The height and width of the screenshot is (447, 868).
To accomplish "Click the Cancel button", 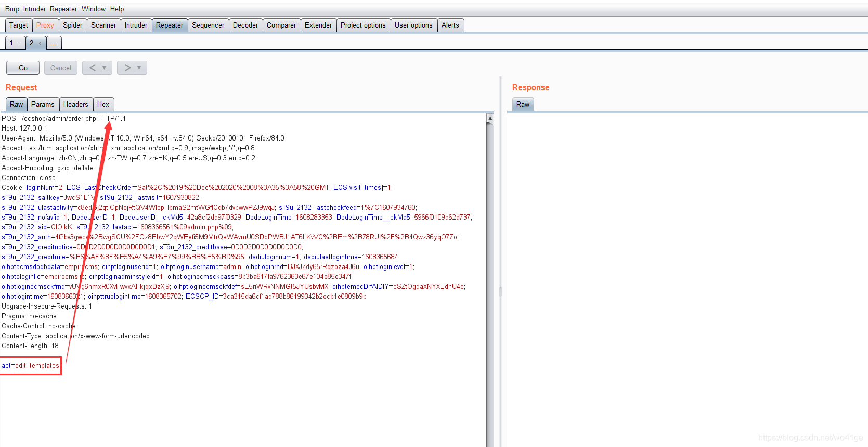I will pyautogui.click(x=61, y=68).
